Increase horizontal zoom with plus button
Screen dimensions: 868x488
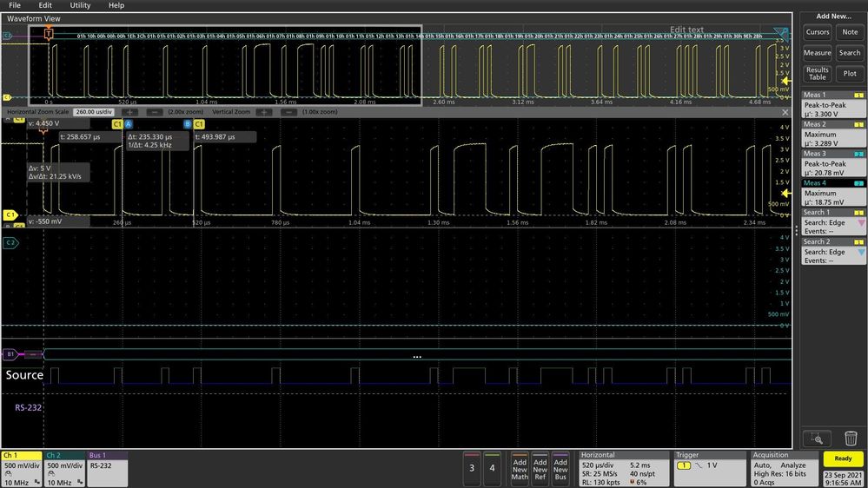point(129,112)
